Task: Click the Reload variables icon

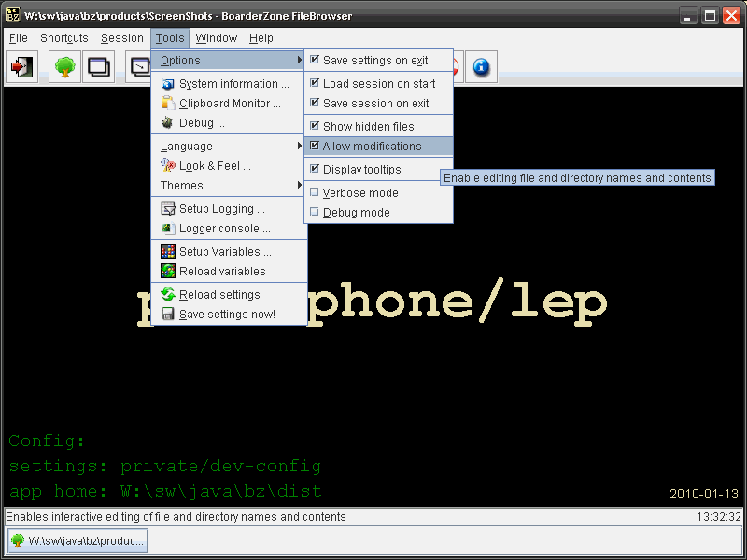Action: point(168,271)
